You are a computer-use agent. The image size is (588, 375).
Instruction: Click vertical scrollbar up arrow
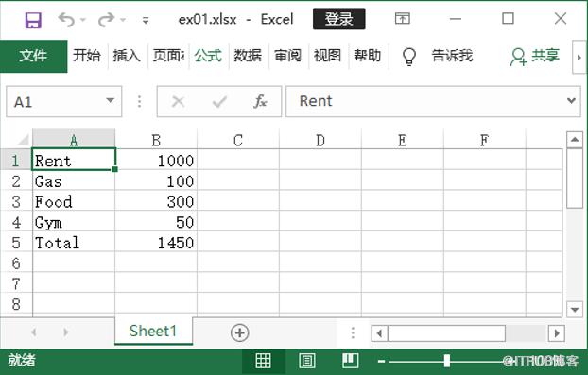575,140
